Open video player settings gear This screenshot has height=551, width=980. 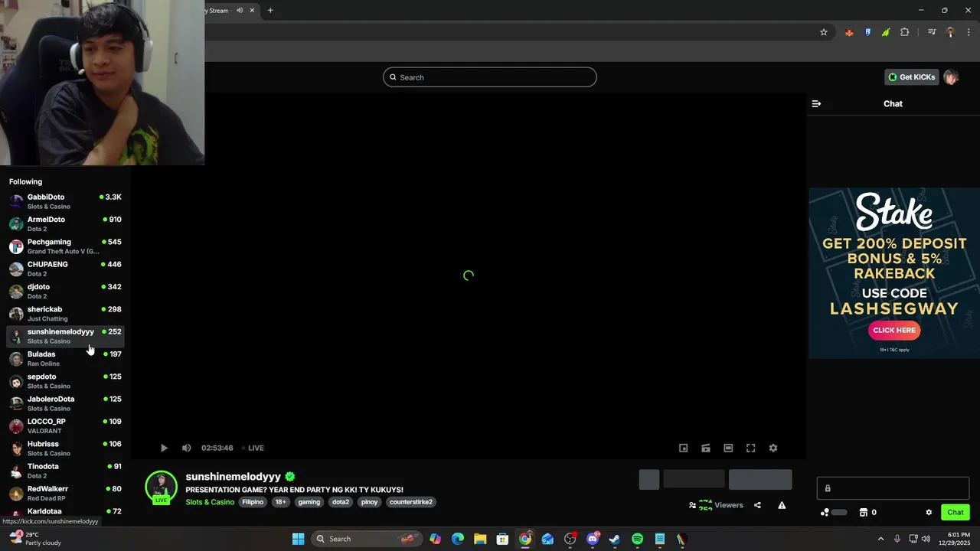(773, 448)
